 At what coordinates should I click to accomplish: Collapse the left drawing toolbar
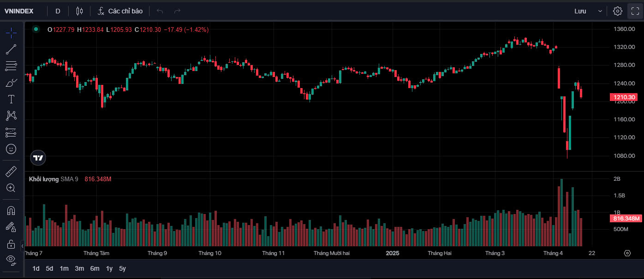coord(22,247)
